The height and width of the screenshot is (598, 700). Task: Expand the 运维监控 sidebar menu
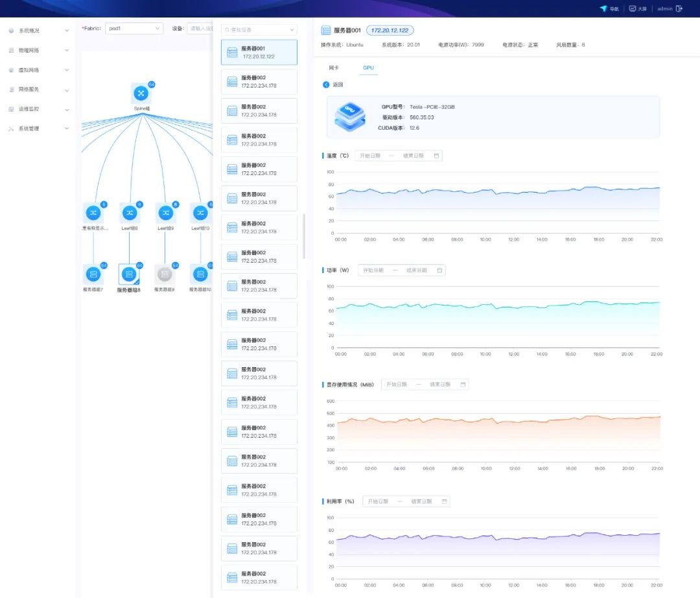pos(39,109)
